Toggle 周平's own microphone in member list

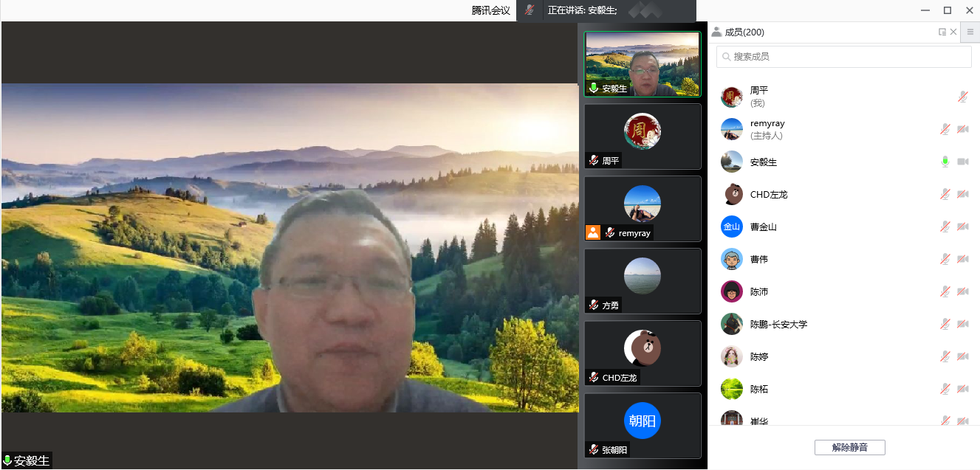962,97
